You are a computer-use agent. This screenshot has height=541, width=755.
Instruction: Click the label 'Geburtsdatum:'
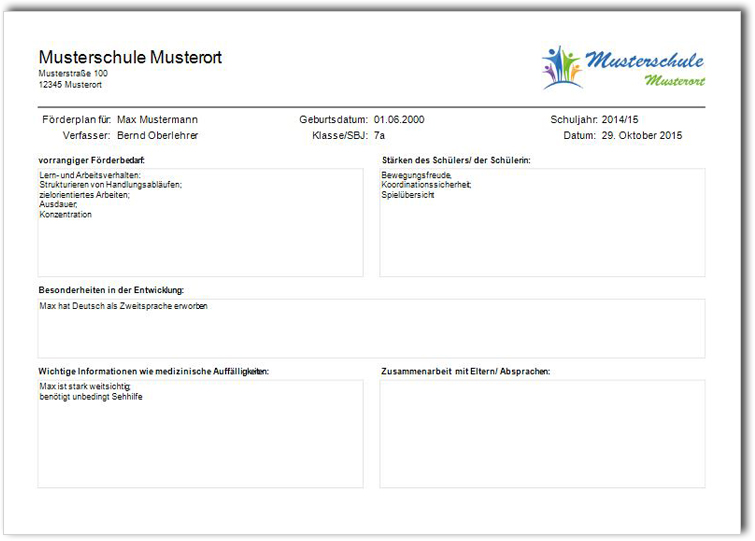point(334,119)
